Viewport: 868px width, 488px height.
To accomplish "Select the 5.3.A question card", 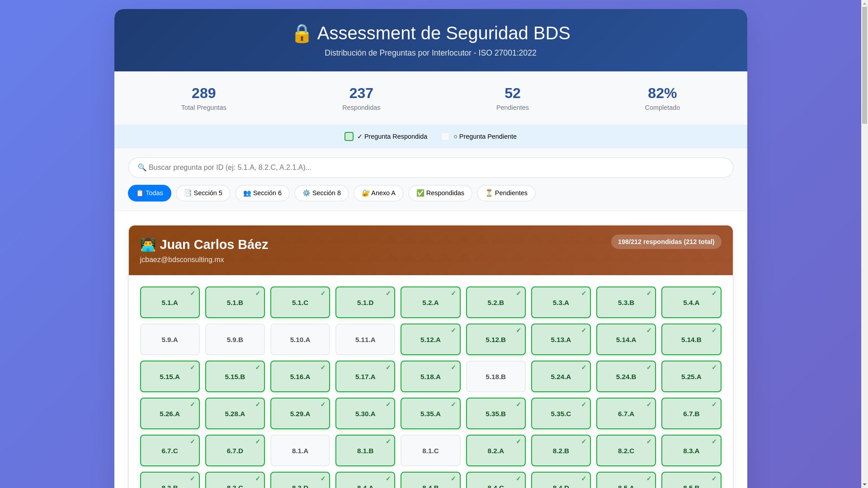I will pos(561,302).
